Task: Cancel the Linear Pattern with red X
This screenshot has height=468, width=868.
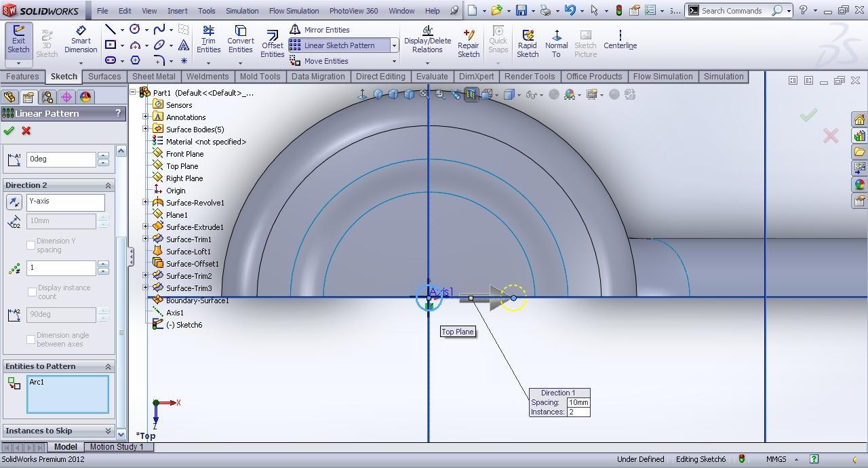Action: point(26,131)
